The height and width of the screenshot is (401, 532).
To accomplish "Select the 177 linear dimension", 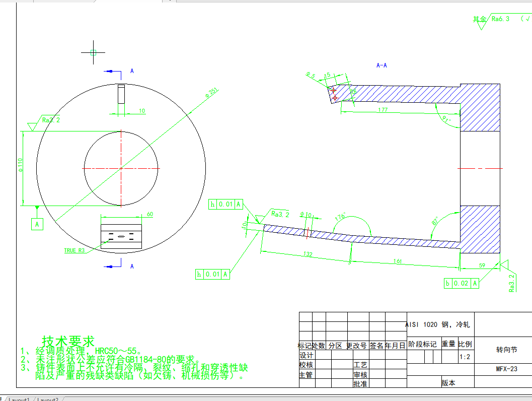I will (x=383, y=110).
